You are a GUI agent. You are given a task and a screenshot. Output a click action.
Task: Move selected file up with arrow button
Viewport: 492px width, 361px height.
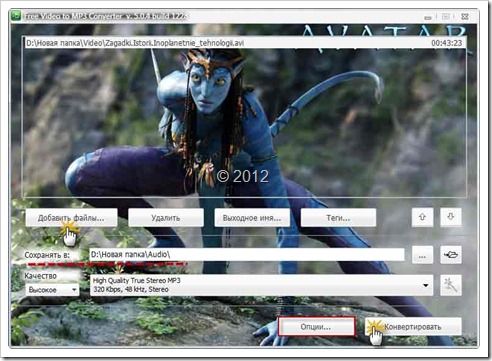click(422, 217)
